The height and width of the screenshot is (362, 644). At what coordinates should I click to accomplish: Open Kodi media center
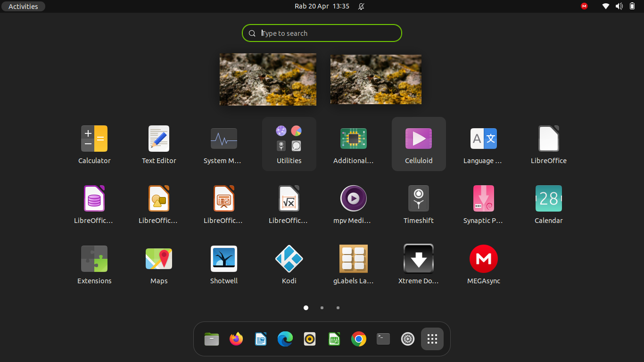(x=289, y=264)
